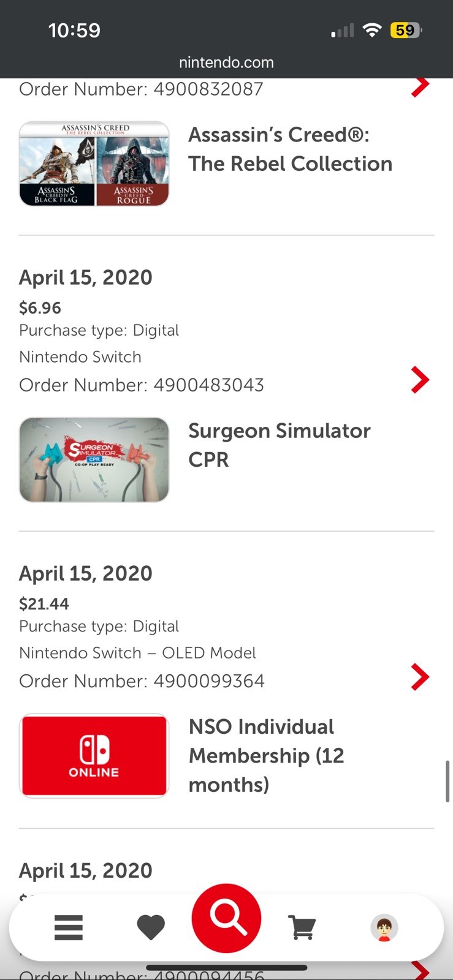Open the shopping cart icon
Screen dimensions: 453x980
(302, 927)
